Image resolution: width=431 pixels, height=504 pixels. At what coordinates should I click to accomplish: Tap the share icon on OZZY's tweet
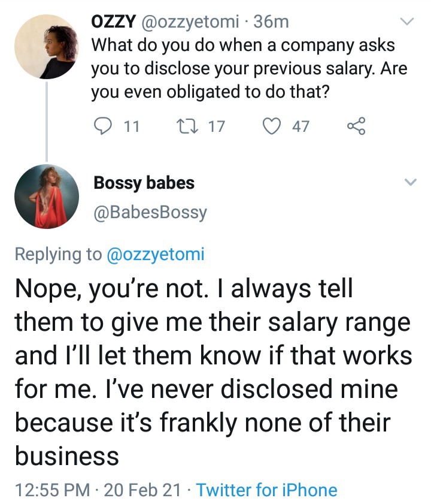[356, 126]
